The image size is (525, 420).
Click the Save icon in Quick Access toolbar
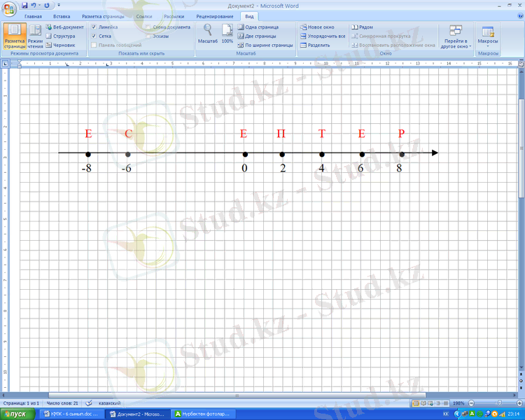click(24, 5)
